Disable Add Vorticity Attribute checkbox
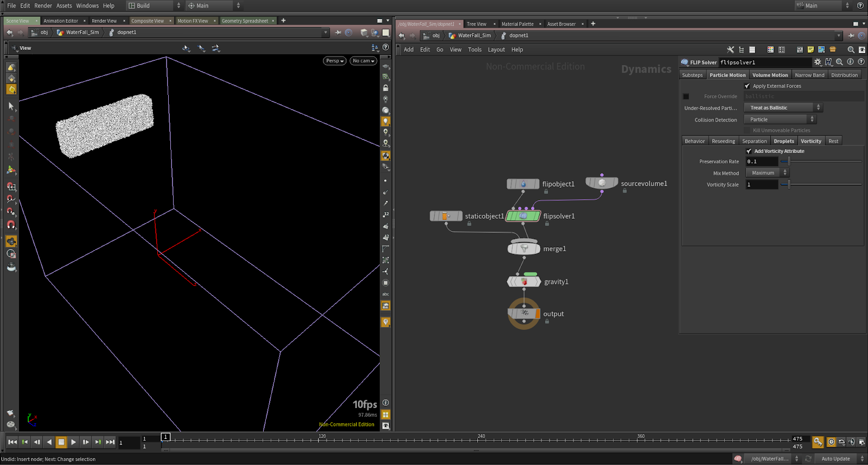Viewport: 868px width, 465px height. 749,151
